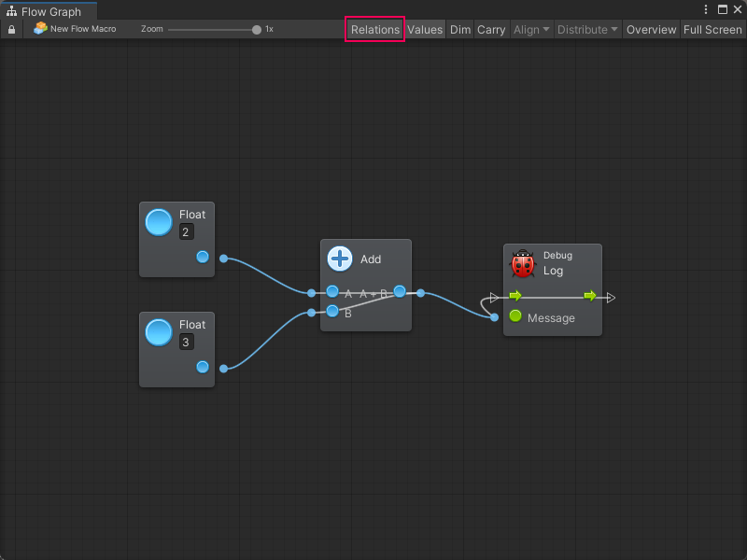Click the blue Float 3 node icon
Screen dimensions: 747x560
(159, 332)
